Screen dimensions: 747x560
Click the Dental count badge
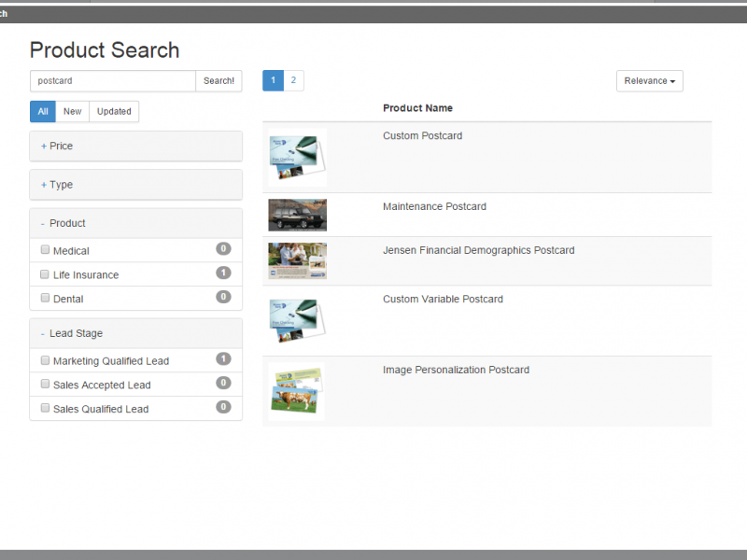point(223,297)
